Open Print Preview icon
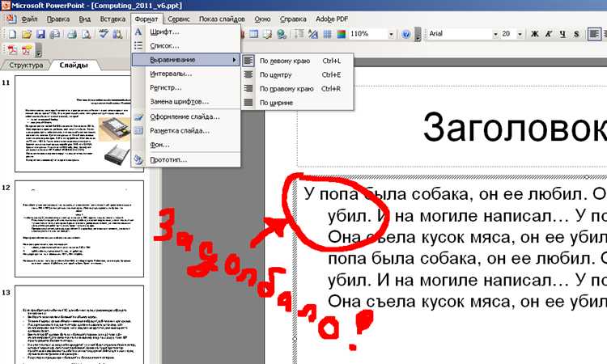The height and width of the screenshot is (364, 607). pos(86,34)
